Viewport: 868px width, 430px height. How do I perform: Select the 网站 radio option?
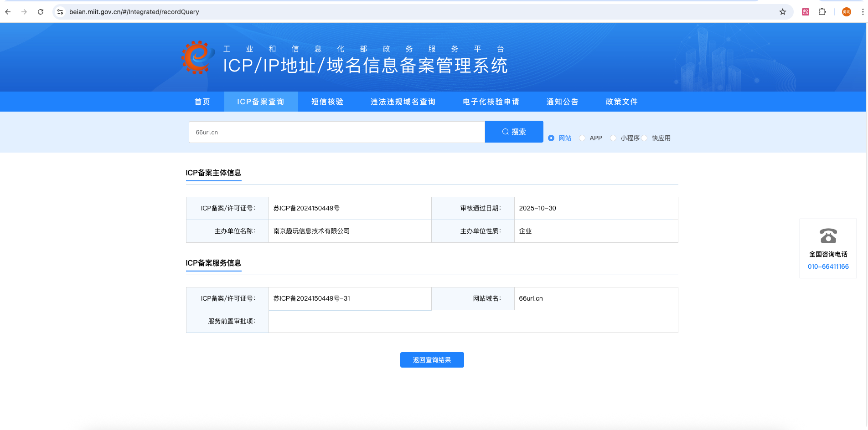551,138
